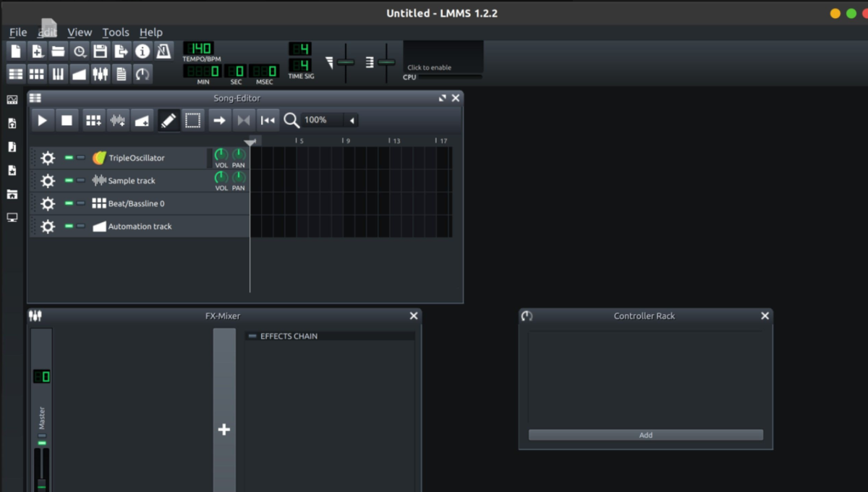Toggle after-stop return behaviour button

click(268, 120)
